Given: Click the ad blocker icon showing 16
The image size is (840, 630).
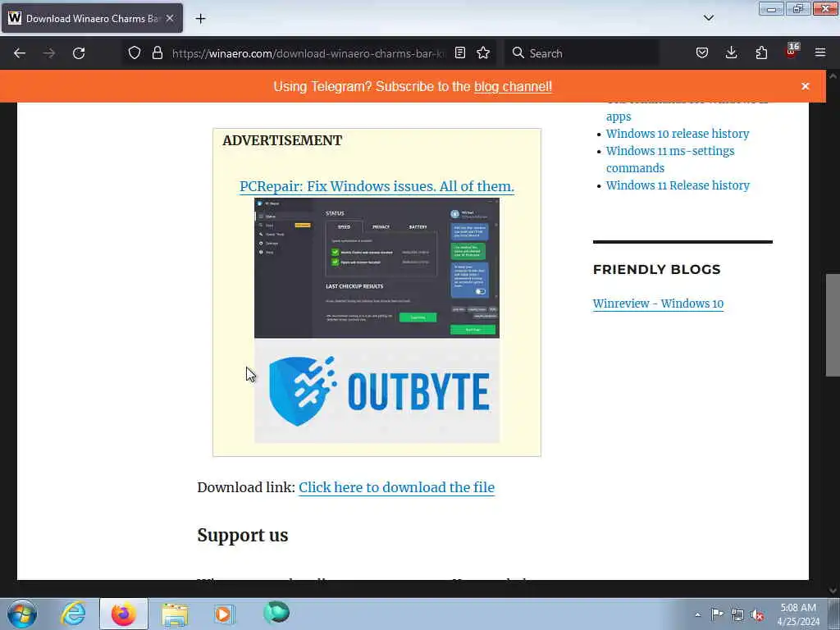Looking at the screenshot, I should (792, 52).
